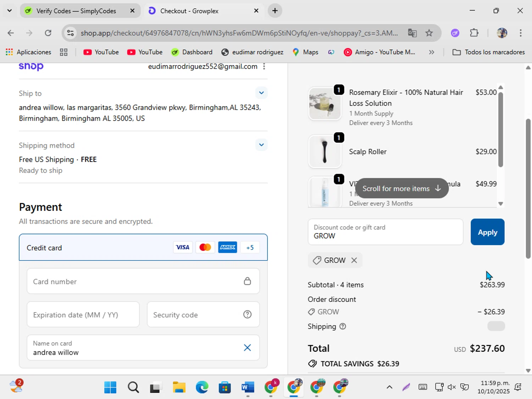Open Microsoft Store from taskbar
This screenshot has width=532, height=399.
pyautogui.click(x=225, y=387)
